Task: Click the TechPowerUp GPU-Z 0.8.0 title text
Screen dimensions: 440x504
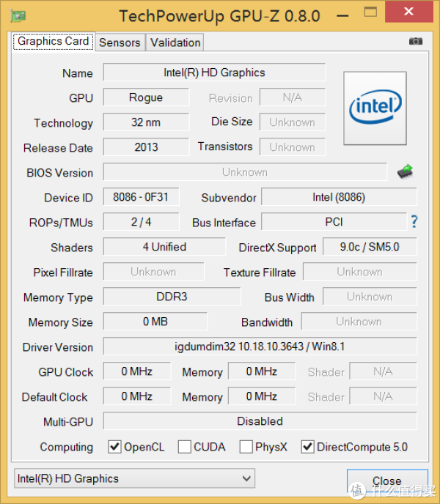Action: (x=219, y=16)
